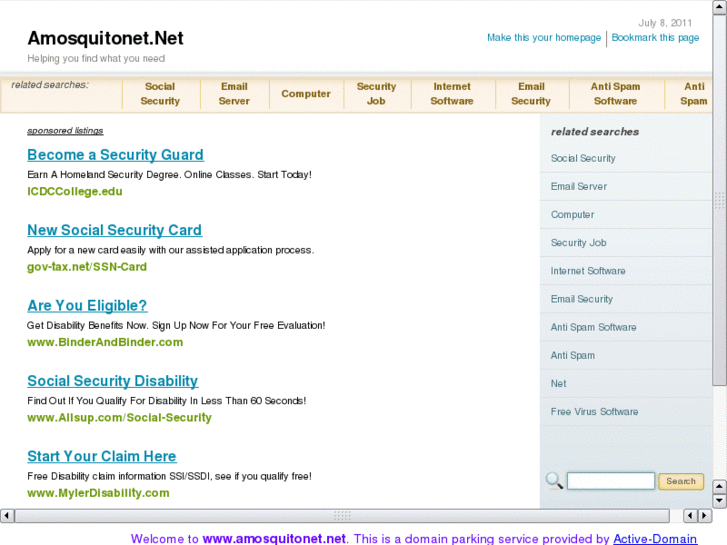Open the Start Your Claim Here listing

pyautogui.click(x=102, y=456)
